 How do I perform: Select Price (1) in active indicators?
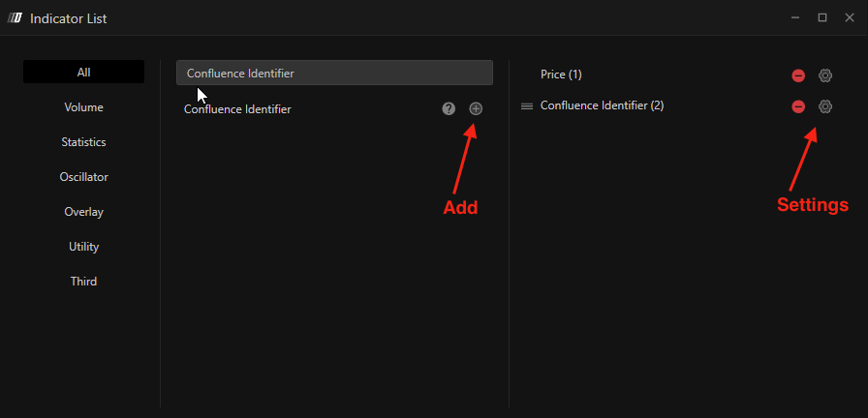pyautogui.click(x=561, y=75)
